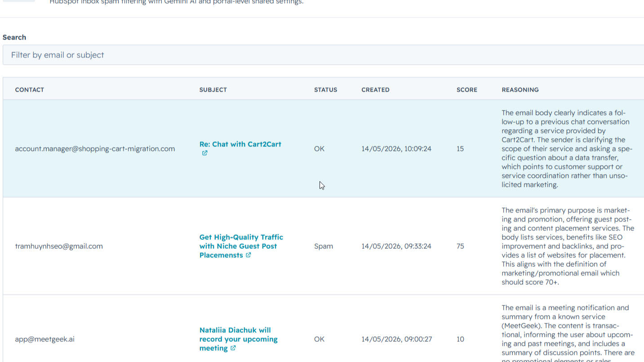Image resolution: width=644 pixels, height=362 pixels.
Task: Click the Spam status for tramhuynhseo email
Action: [x=324, y=246]
